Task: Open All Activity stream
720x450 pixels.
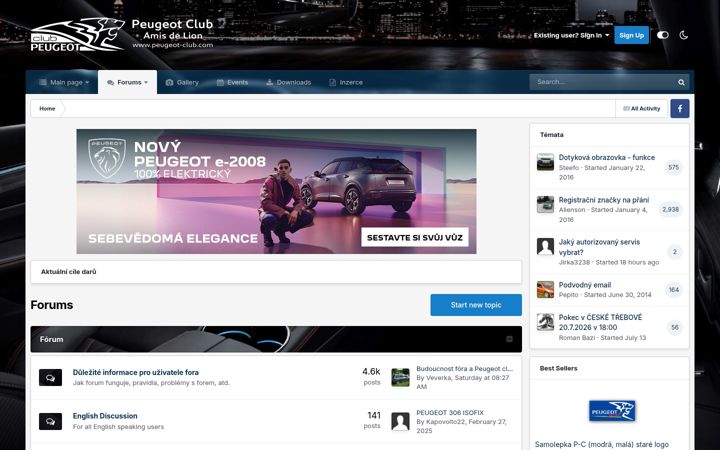Action: click(x=641, y=108)
